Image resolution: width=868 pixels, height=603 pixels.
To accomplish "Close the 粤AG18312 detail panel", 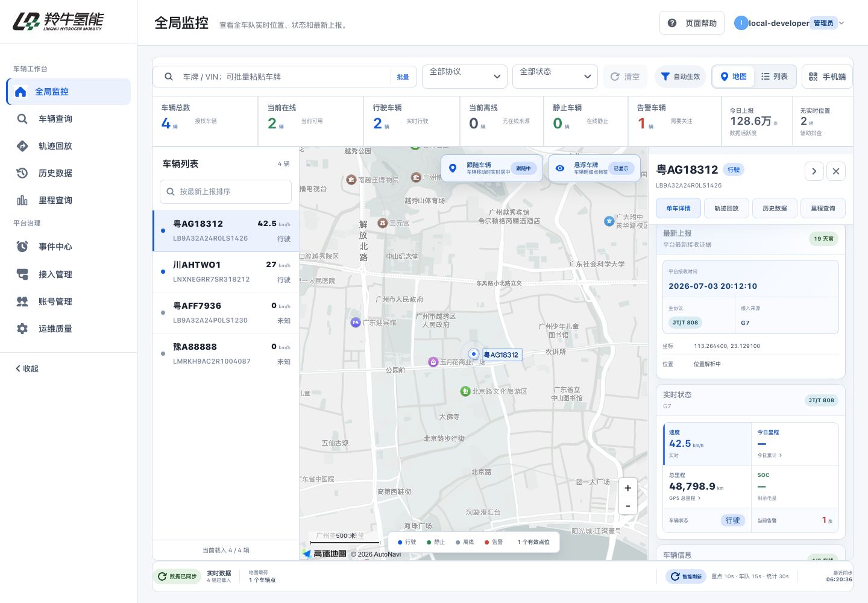I will pos(836,171).
